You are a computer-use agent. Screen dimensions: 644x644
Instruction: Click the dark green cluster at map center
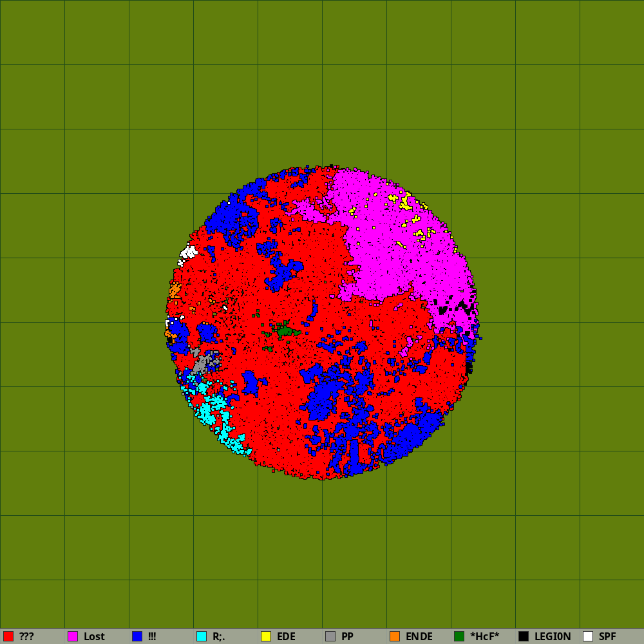click(284, 330)
